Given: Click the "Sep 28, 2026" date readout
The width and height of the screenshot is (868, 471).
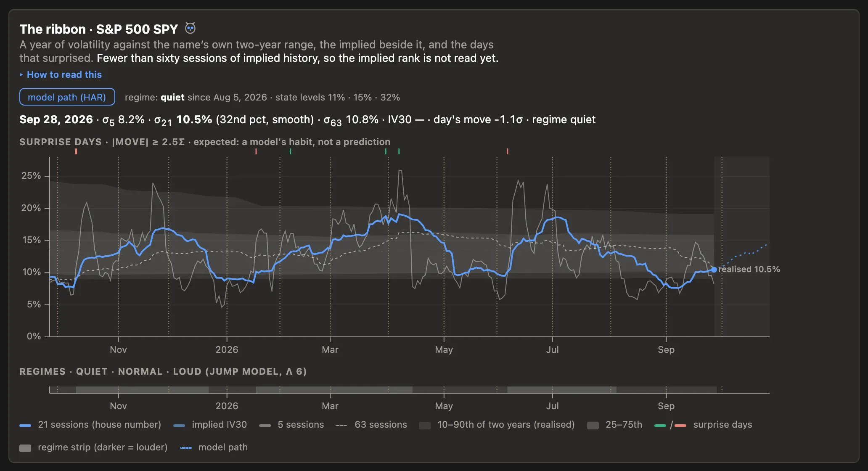Looking at the screenshot, I should [56, 119].
